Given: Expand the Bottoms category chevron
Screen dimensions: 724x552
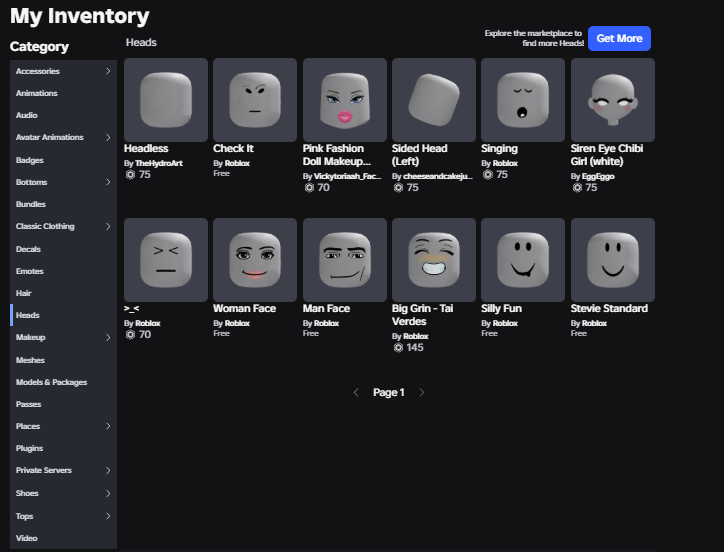Looking at the screenshot, I should pyautogui.click(x=108, y=182).
